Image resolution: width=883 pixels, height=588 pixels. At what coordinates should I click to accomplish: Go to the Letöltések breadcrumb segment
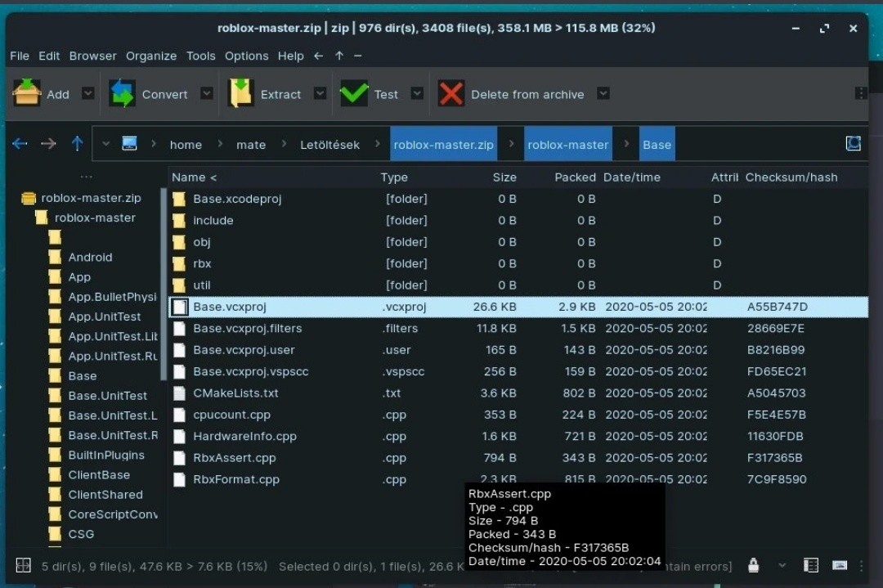pos(330,145)
